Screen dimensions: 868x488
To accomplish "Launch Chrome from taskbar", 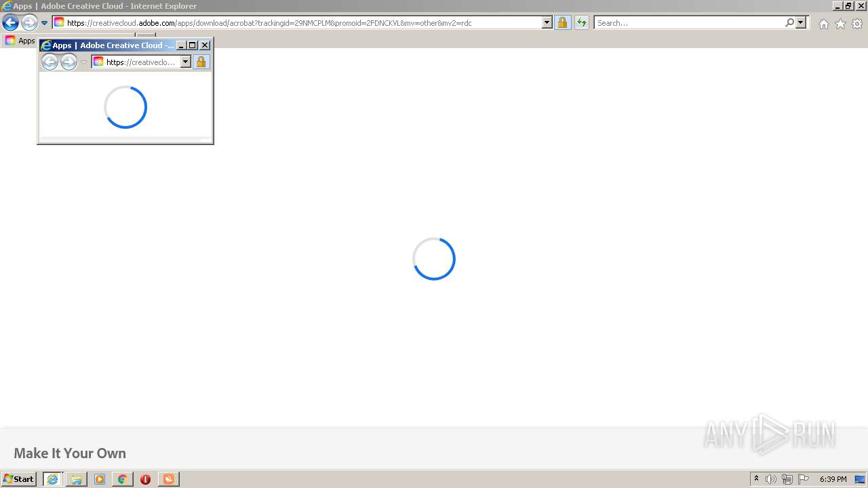I will coord(123,479).
